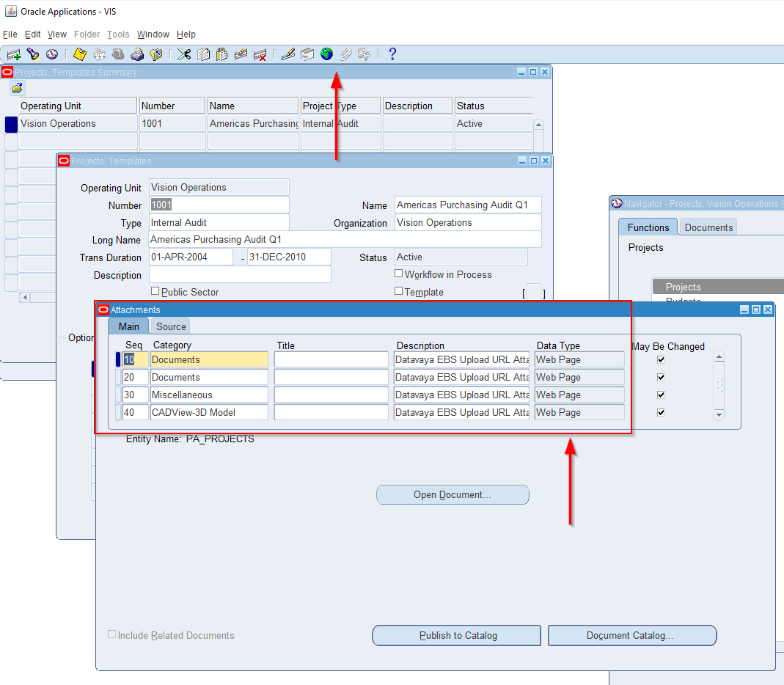The width and height of the screenshot is (784, 685).
Task: Click the Switch Responsibilities hat icon
Action: click(118, 54)
